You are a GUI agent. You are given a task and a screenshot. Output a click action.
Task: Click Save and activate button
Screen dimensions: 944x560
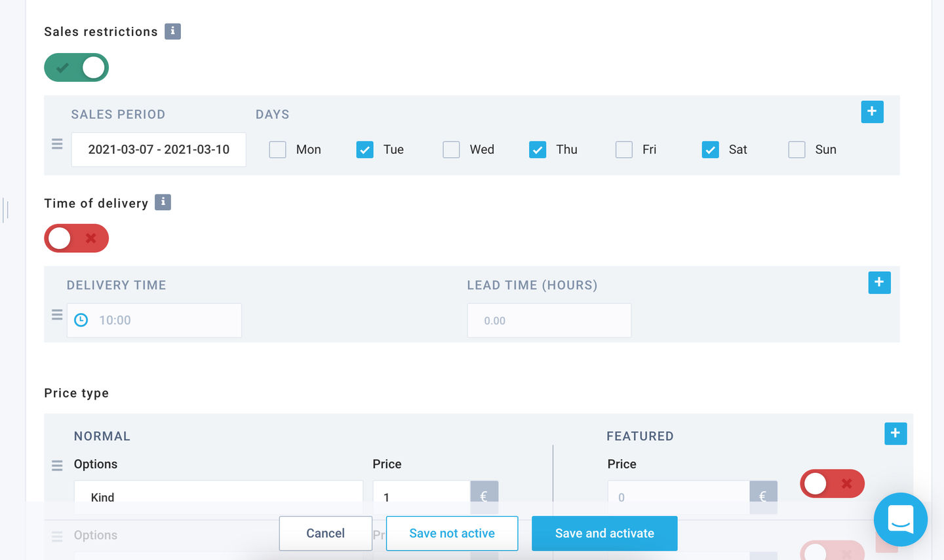tap(604, 533)
